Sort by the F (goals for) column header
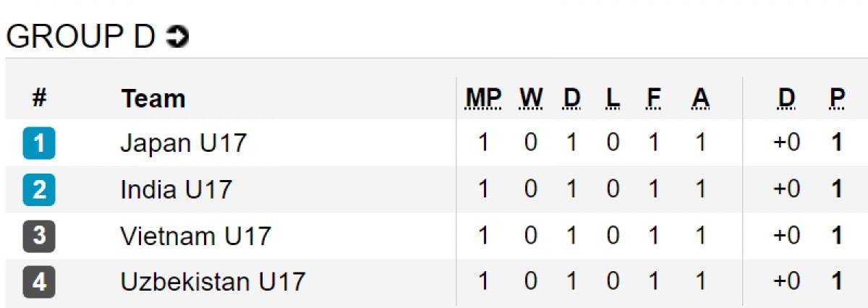This screenshot has height=308, width=868. click(x=653, y=98)
